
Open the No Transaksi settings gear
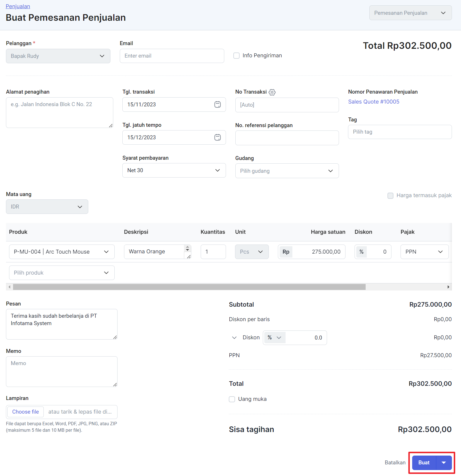tap(272, 92)
